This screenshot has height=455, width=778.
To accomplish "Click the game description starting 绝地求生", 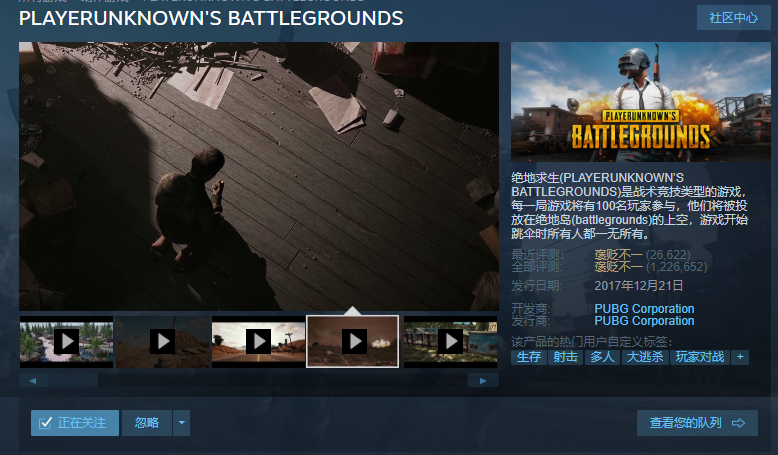I will pyautogui.click(x=630, y=205).
